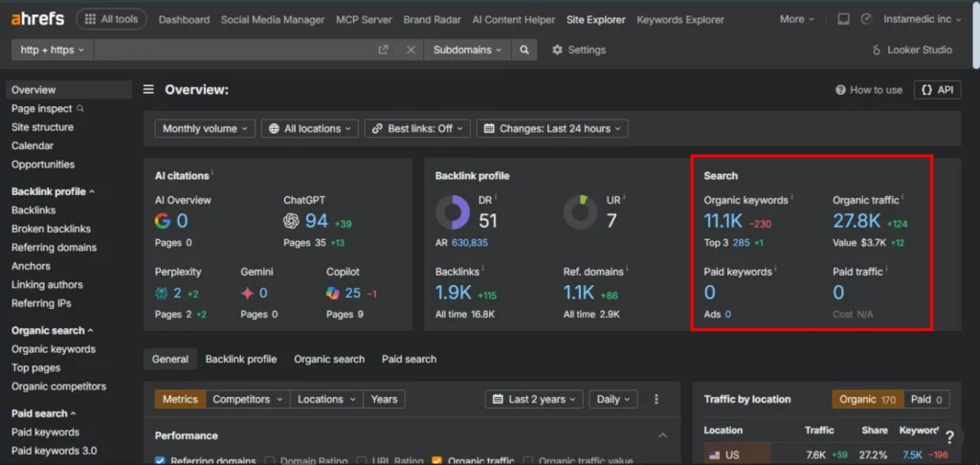Click the Google AI Overview icon
The width and height of the screenshot is (980, 465).
[163, 221]
